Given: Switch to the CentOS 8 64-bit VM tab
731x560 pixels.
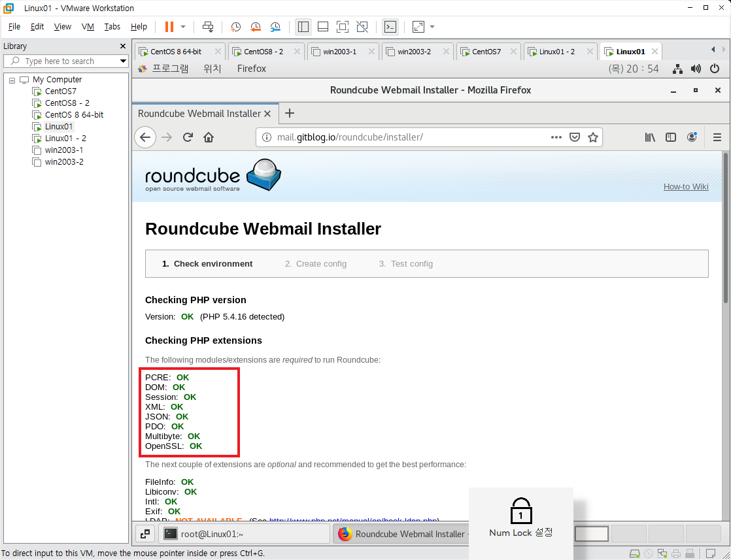Looking at the screenshot, I should click(x=176, y=52).
